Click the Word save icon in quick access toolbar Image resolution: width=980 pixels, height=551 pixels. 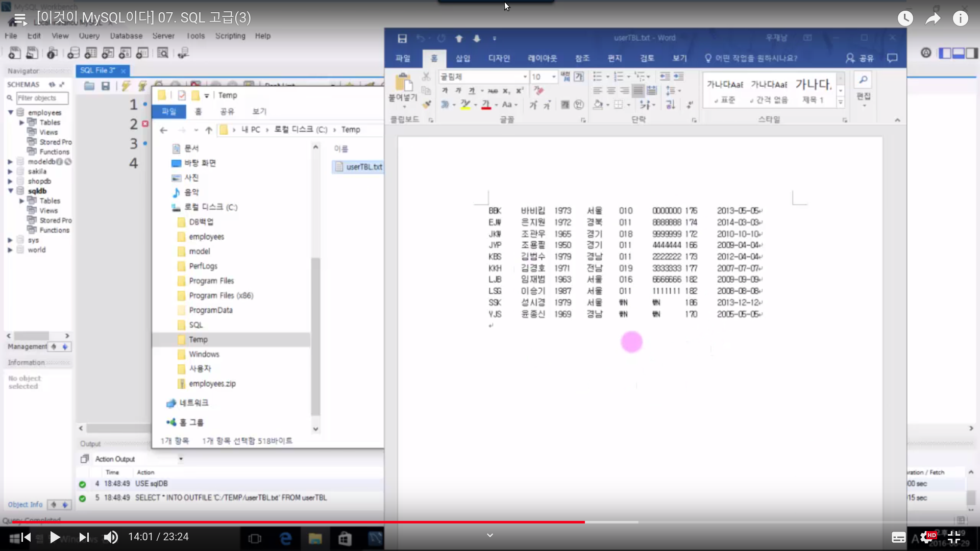(x=402, y=38)
